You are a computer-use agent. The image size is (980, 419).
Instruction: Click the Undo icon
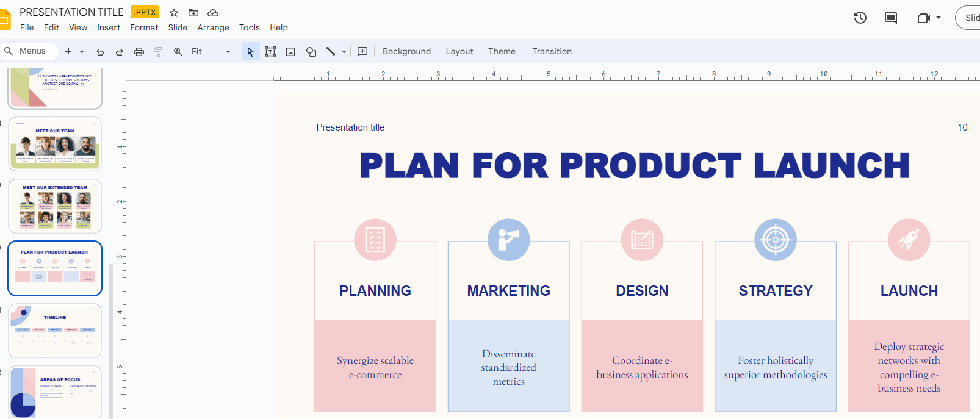click(100, 52)
